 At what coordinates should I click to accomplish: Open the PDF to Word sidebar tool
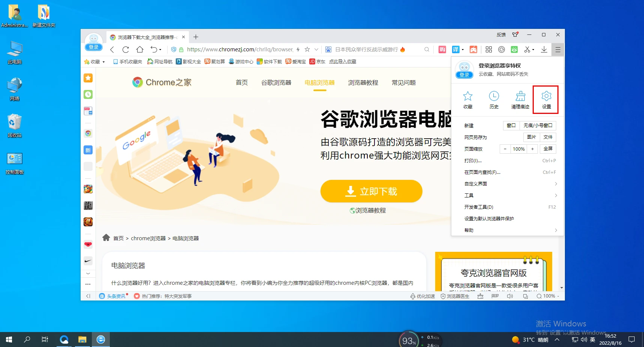[x=88, y=111]
